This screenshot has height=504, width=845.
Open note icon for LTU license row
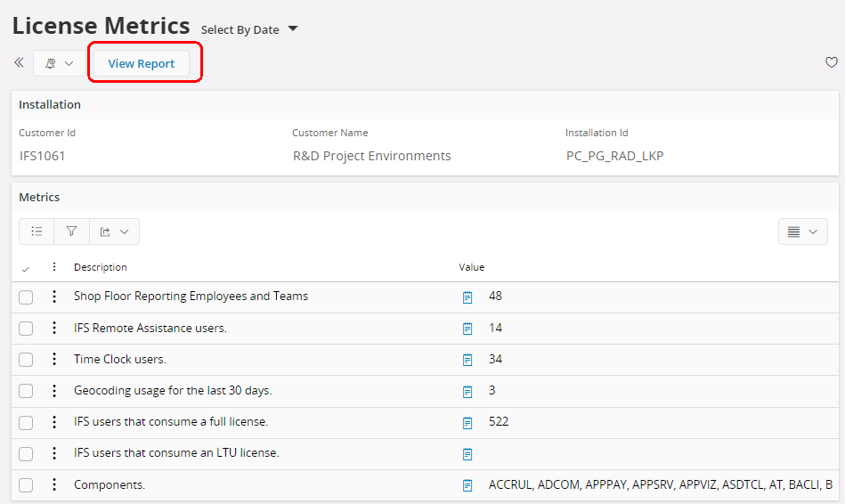pos(467,454)
